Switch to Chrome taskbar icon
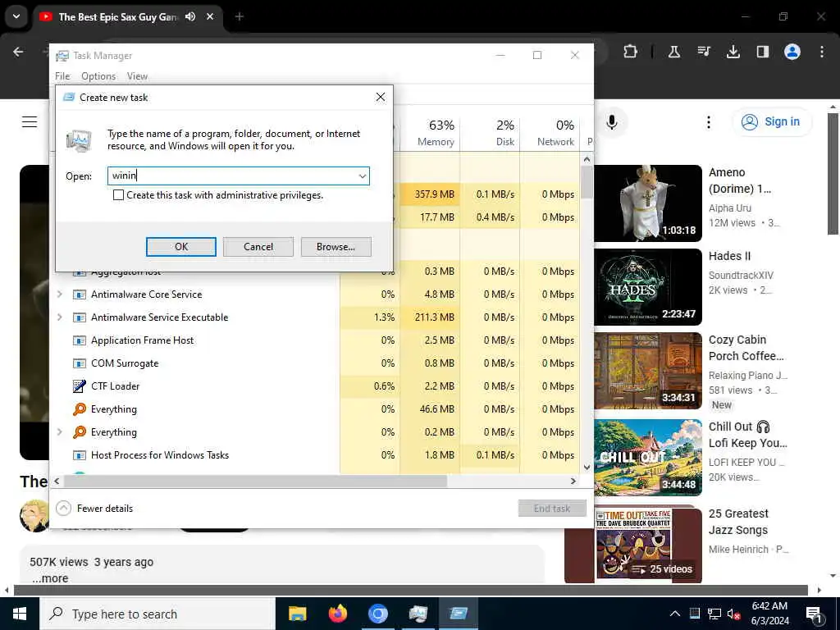 click(x=377, y=614)
